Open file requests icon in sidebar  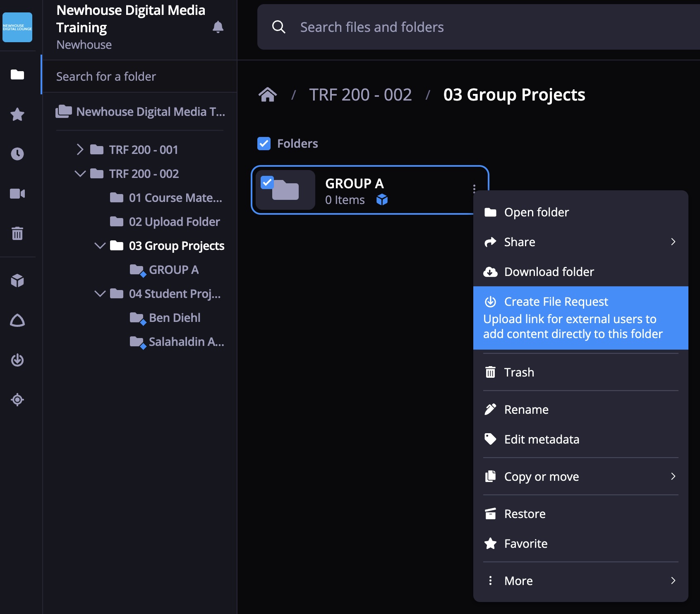[x=17, y=360]
